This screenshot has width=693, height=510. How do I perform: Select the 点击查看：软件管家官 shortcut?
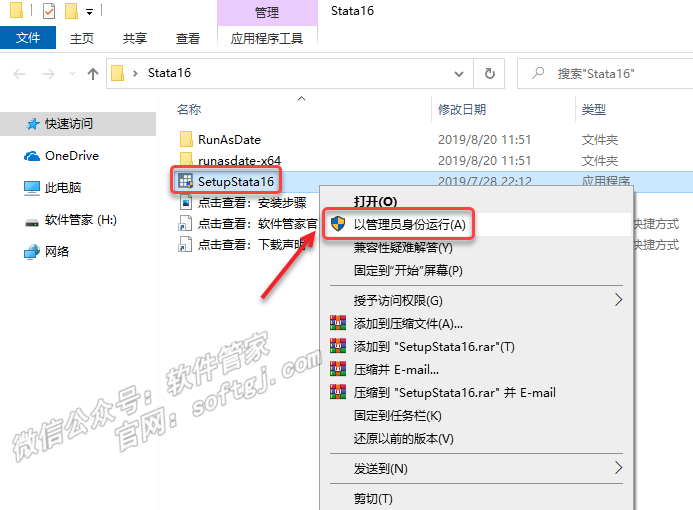click(x=257, y=224)
